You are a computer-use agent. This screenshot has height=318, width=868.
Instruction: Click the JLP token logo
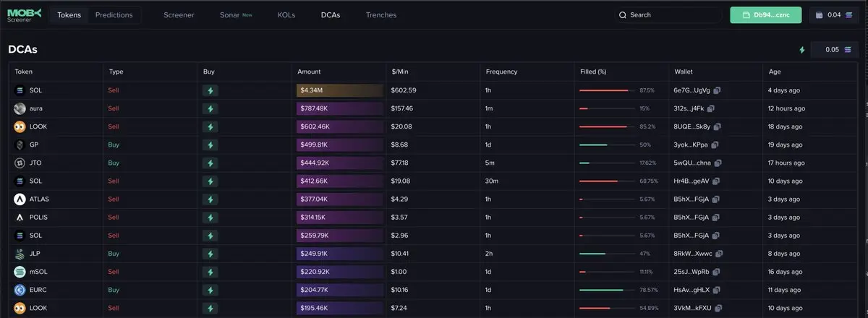click(20, 254)
